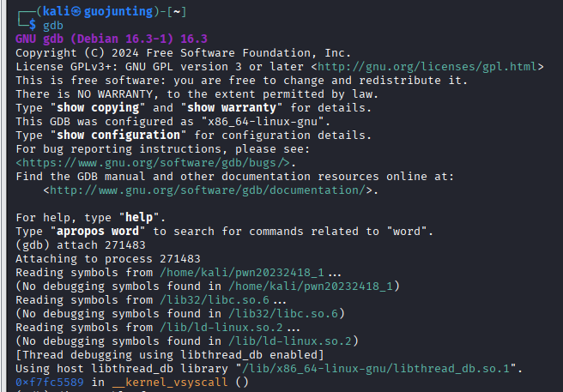Click '/lib32/libc.so.6' in Reading symbols line
Image resolution: width=563 pixels, height=392 pixels.
point(215,300)
